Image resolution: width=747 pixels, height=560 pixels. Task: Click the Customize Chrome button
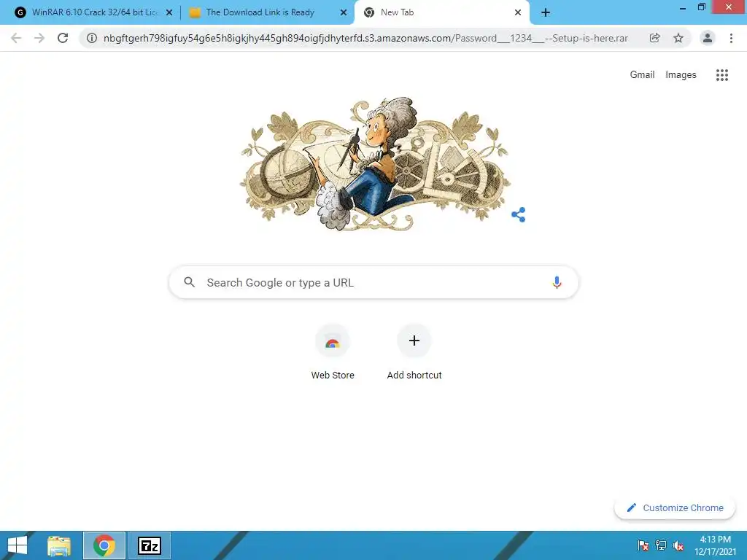(675, 507)
